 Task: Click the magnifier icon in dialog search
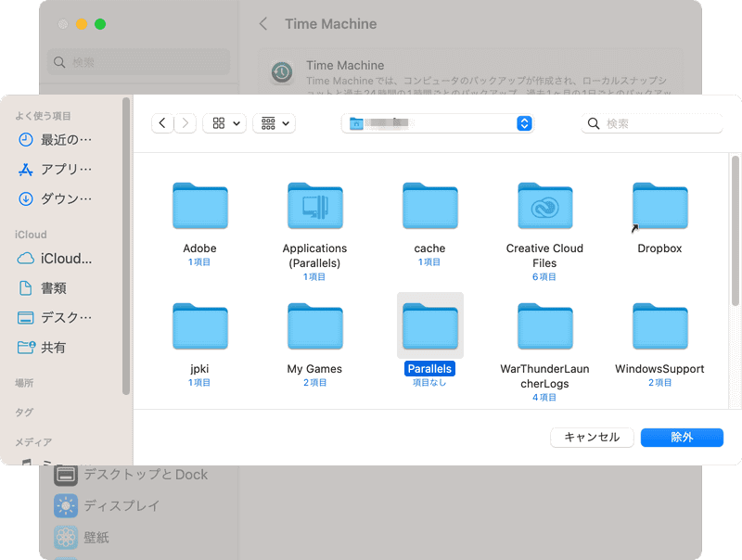point(594,123)
